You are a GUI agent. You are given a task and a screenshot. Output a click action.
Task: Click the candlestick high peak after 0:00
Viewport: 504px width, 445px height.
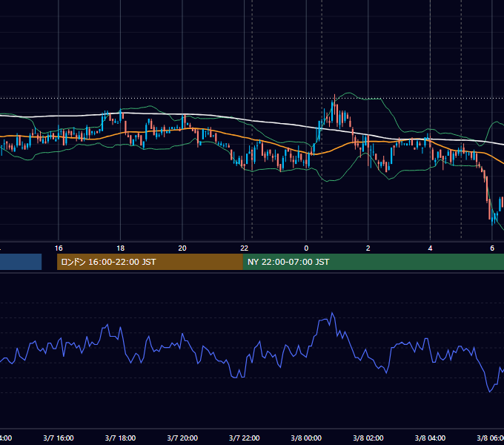tap(334, 103)
